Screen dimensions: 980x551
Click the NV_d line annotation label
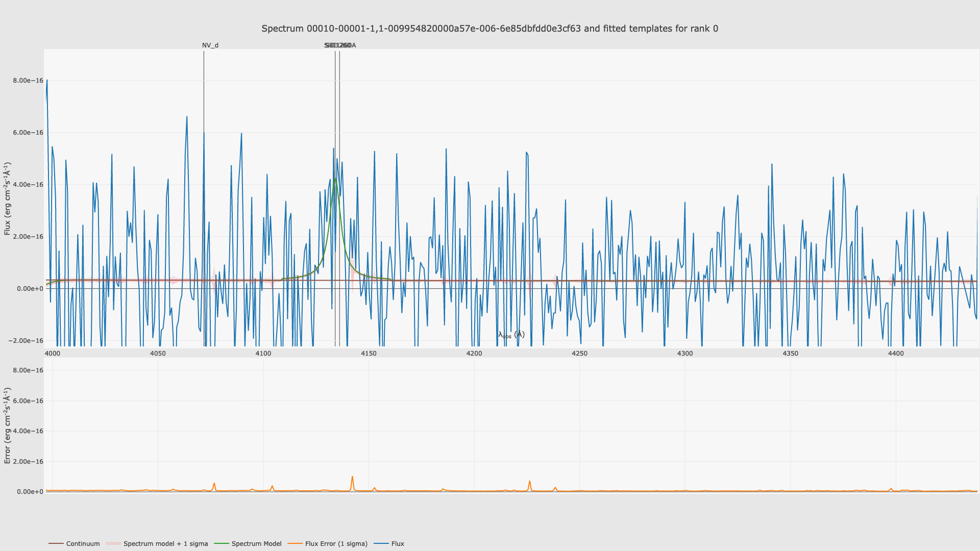pyautogui.click(x=210, y=45)
